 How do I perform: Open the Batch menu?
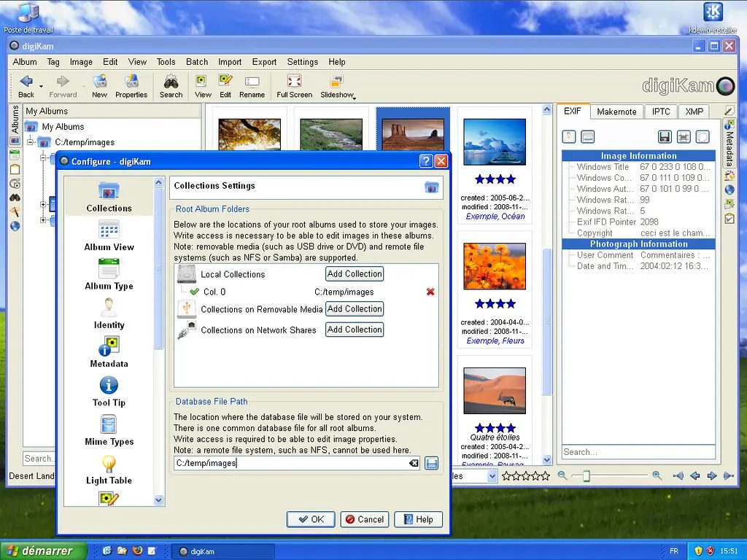pos(196,62)
